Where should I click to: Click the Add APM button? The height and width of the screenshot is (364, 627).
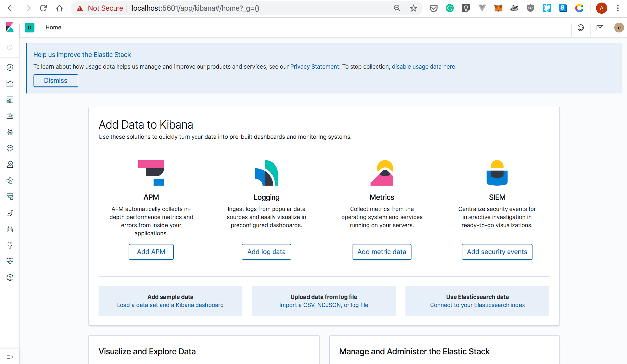(x=151, y=252)
